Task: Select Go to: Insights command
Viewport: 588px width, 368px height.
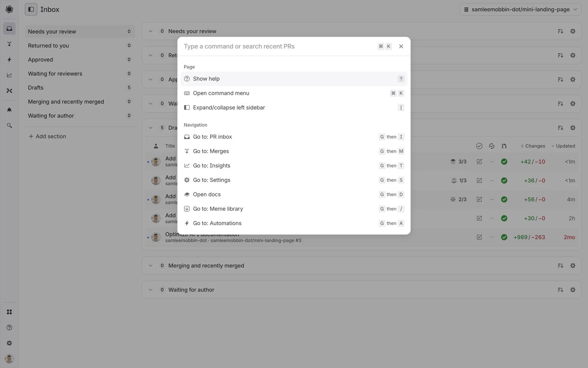Action: tap(211, 166)
